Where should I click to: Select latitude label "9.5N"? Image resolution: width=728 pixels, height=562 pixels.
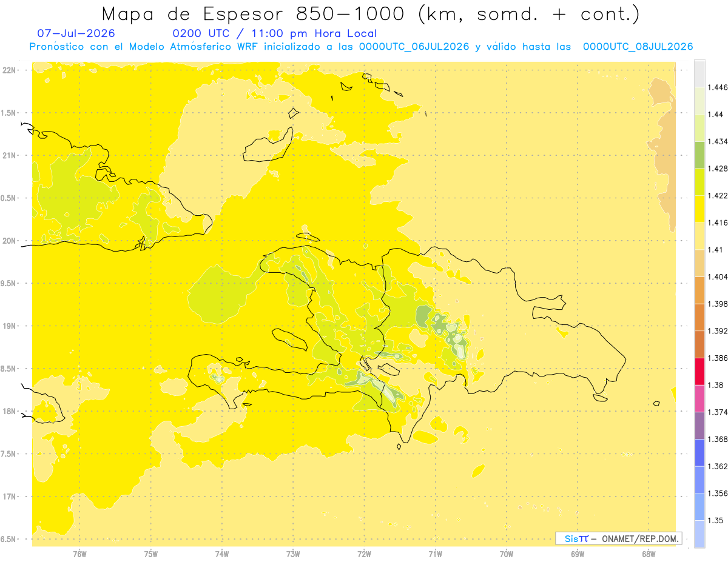point(8,284)
